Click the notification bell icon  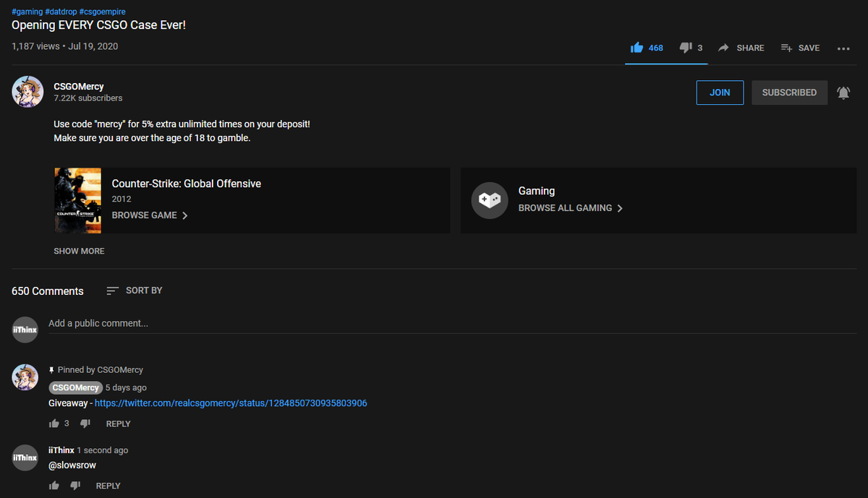click(x=843, y=93)
